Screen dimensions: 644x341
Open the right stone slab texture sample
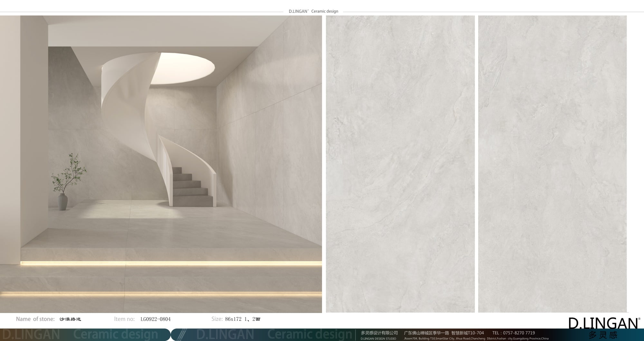click(552, 164)
